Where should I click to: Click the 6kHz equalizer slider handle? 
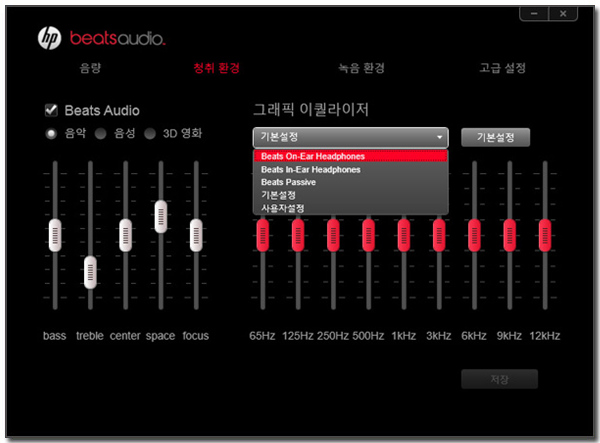[x=474, y=235]
